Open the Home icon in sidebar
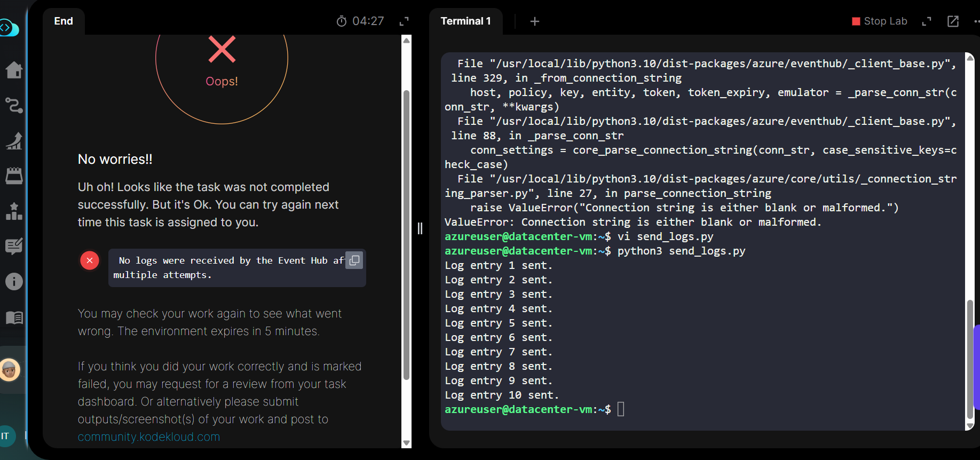The width and height of the screenshot is (980, 460). point(14,70)
